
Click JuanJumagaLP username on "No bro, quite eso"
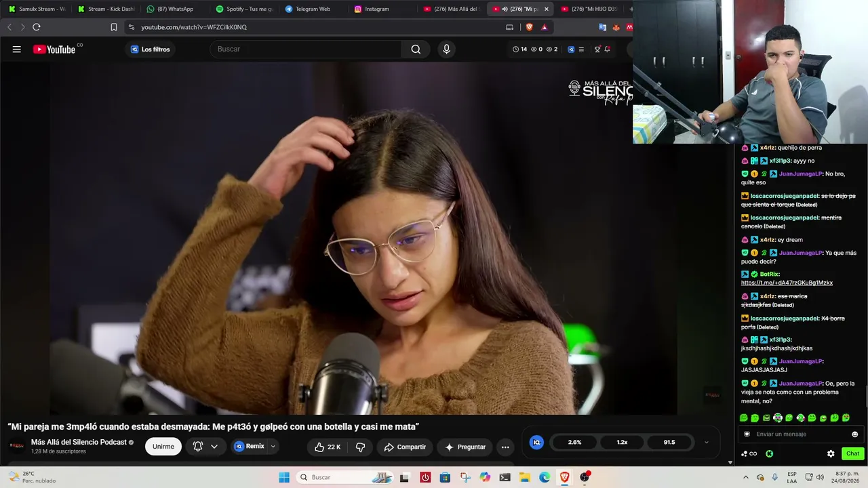800,174
